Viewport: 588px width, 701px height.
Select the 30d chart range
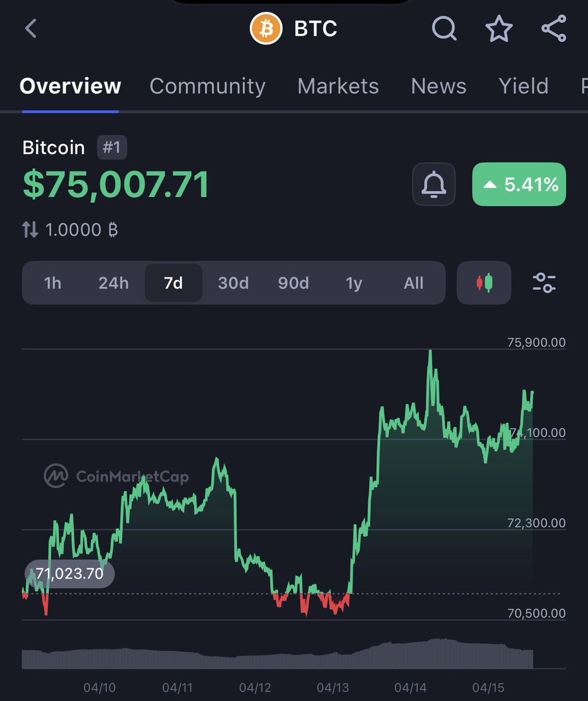click(x=234, y=283)
